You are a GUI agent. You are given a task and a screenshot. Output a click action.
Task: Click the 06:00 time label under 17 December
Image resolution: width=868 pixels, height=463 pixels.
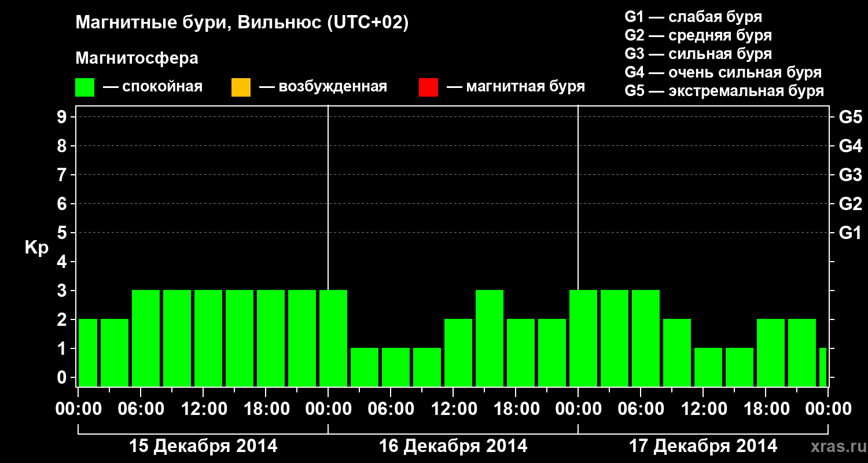pos(641,409)
